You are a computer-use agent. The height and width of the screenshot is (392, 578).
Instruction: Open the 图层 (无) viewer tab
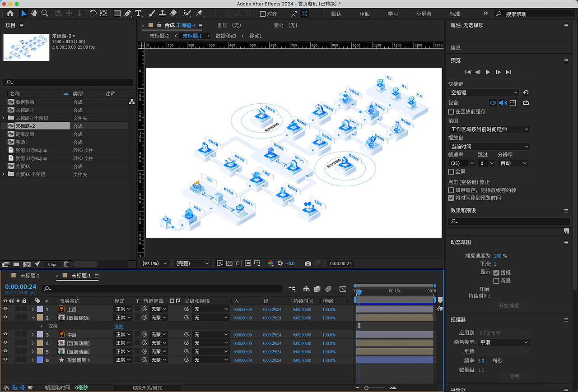pos(229,25)
